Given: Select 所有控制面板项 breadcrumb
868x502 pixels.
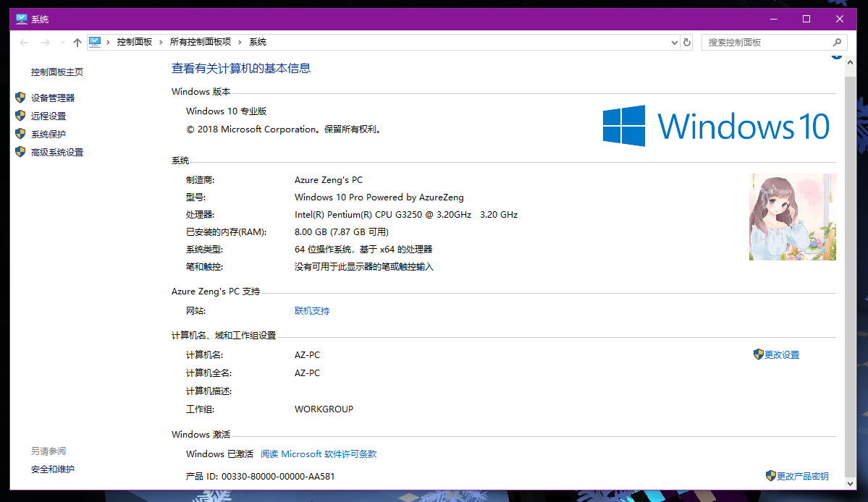Looking at the screenshot, I should pos(201,42).
